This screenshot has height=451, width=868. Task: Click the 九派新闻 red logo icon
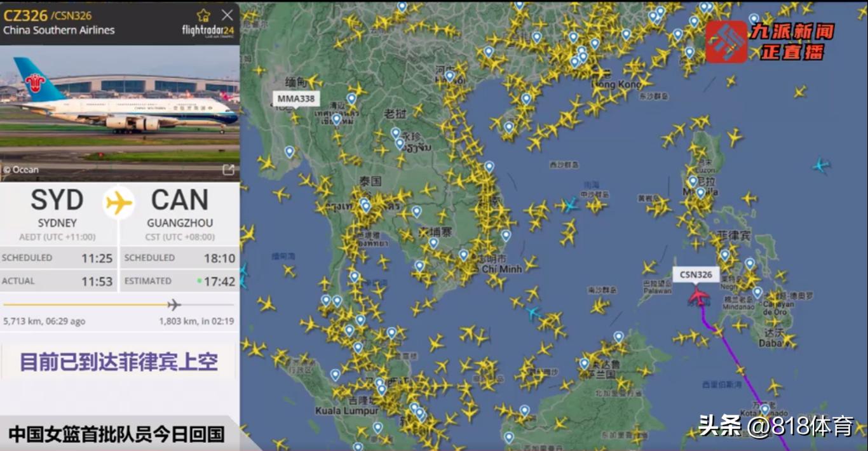[x=726, y=42]
